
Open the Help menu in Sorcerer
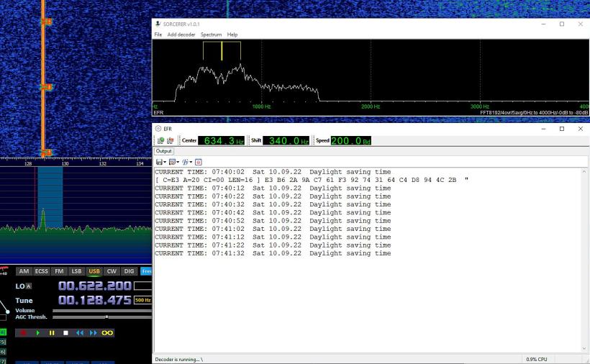pyautogui.click(x=232, y=35)
